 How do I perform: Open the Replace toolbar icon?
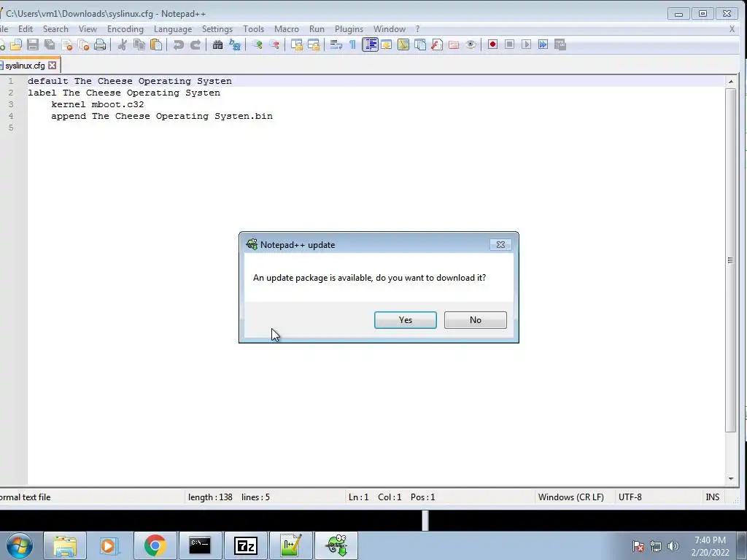(x=235, y=44)
